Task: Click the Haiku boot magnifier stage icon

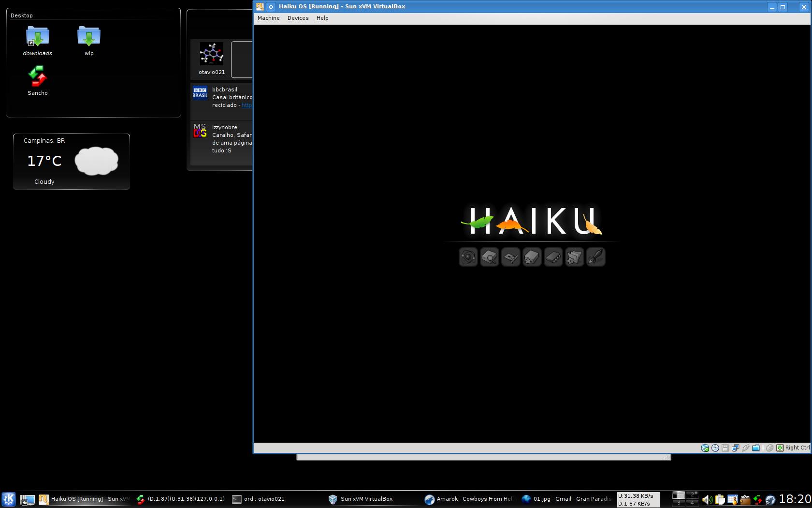Action: pos(490,257)
